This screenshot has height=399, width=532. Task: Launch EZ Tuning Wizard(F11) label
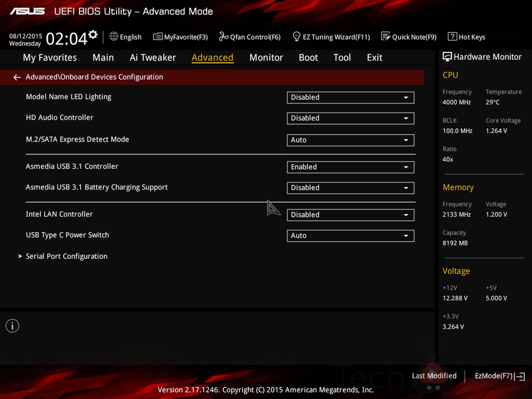(336, 37)
